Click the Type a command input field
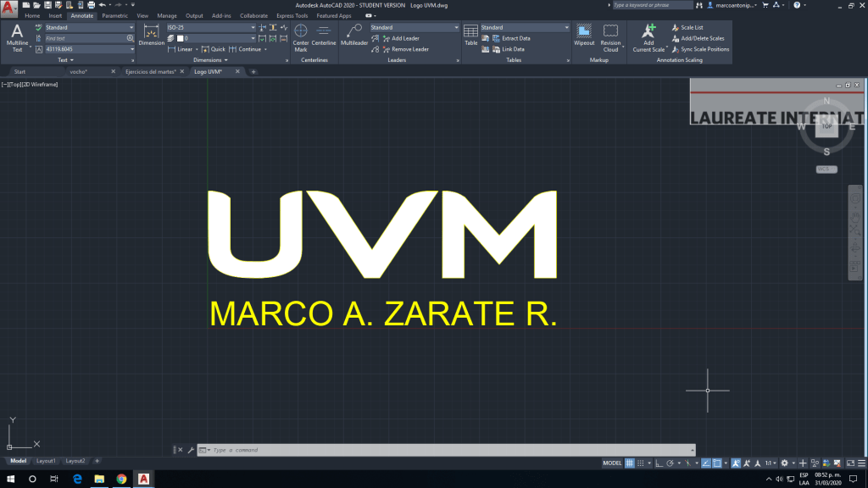868x488 pixels. (x=449, y=450)
